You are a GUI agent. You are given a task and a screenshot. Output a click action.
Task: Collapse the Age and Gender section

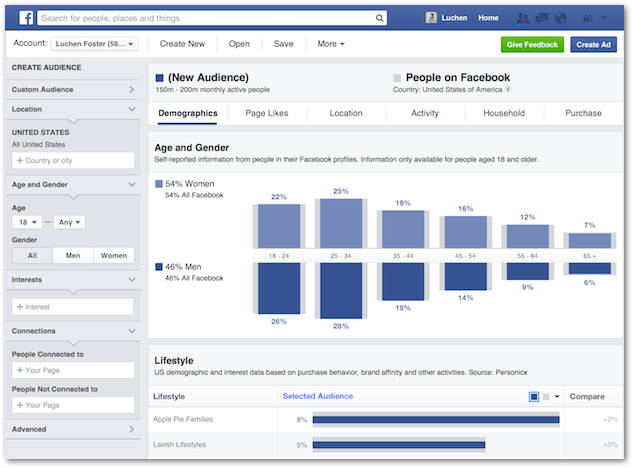(73, 185)
